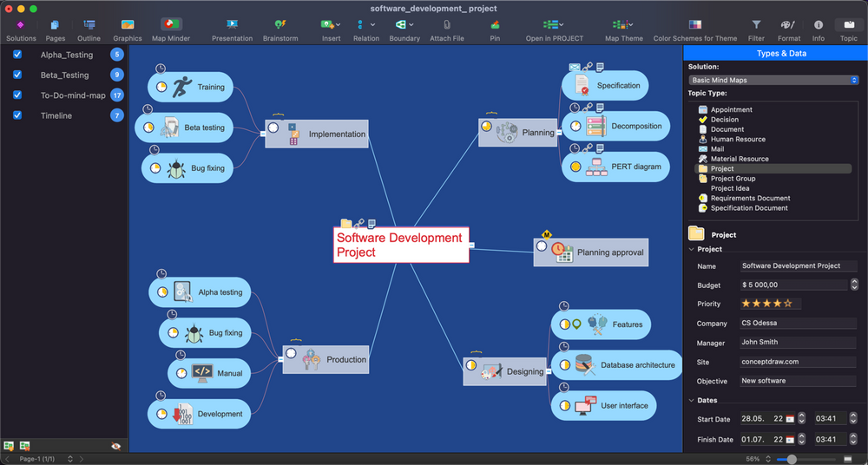Open the Solutions panel icon

click(x=21, y=25)
